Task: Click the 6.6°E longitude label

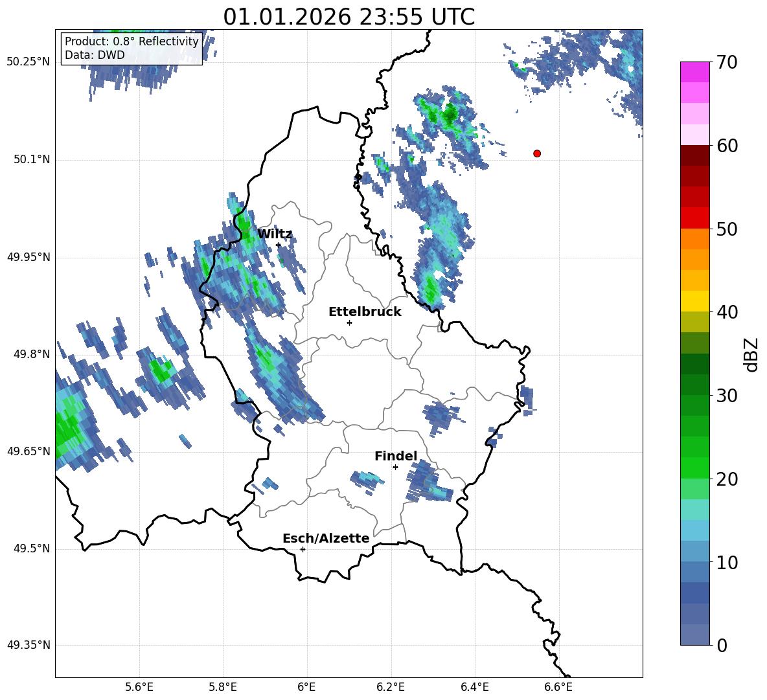Action: click(558, 687)
